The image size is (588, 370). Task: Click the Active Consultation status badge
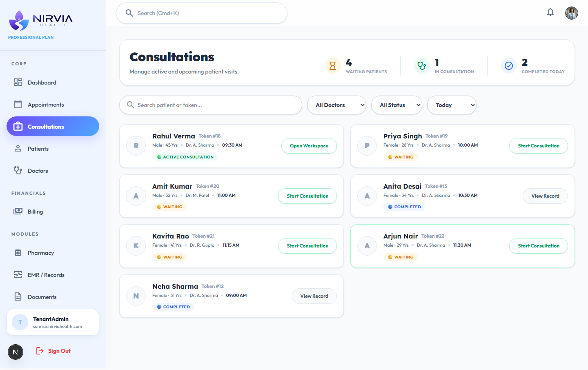click(x=185, y=157)
